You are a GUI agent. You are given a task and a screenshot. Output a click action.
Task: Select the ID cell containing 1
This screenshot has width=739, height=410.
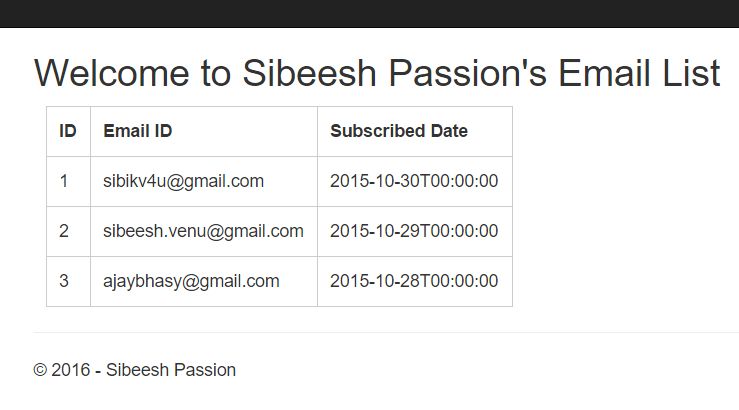click(64, 181)
